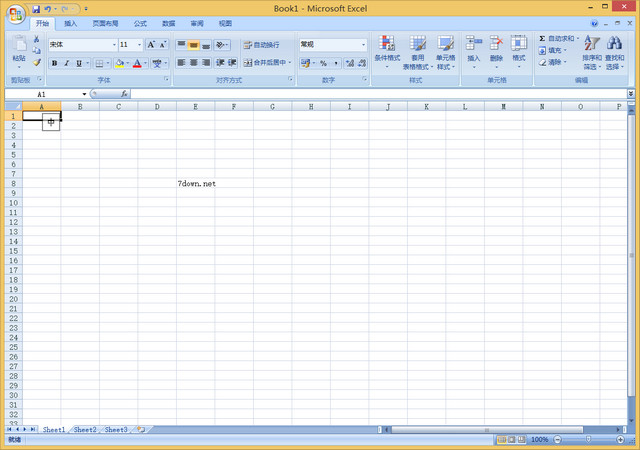Click the Increase Font Size icon
The height and width of the screenshot is (450, 640).
pos(151,45)
